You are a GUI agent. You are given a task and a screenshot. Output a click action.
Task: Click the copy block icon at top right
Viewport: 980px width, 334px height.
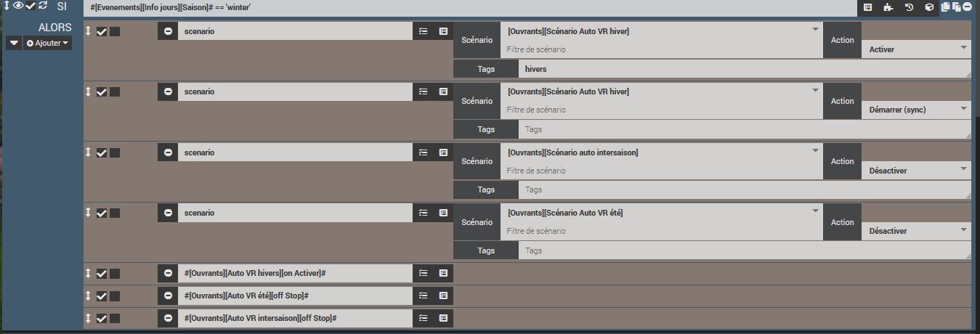[x=946, y=7]
